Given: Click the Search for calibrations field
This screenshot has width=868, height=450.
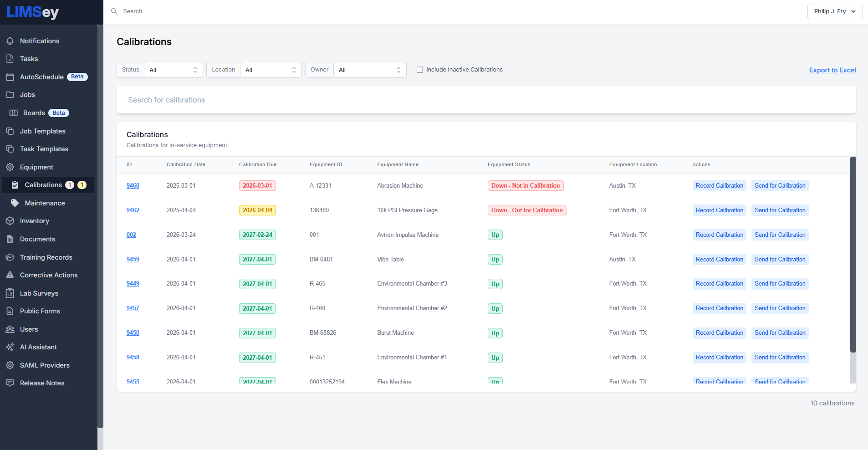Looking at the screenshot, I should pyautogui.click(x=486, y=100).
